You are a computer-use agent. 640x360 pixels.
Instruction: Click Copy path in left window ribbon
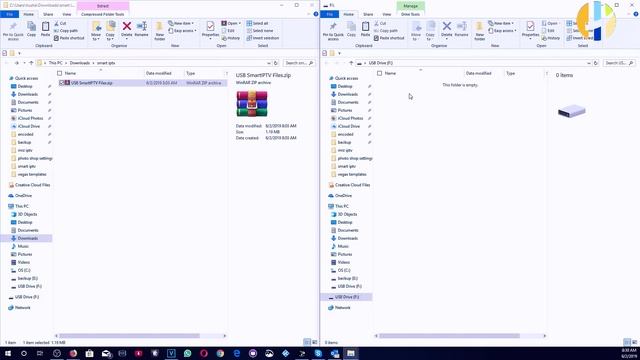point(66,31)
